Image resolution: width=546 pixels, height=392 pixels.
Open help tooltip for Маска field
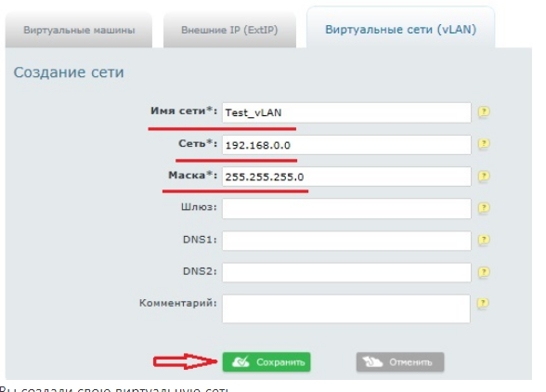click(484, 176)
